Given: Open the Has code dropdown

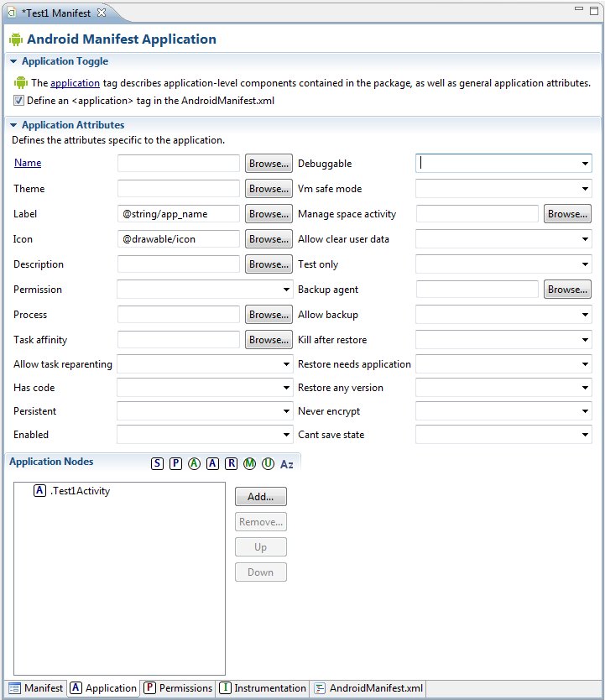Looking at the screenshot, I should click(286, 388).
